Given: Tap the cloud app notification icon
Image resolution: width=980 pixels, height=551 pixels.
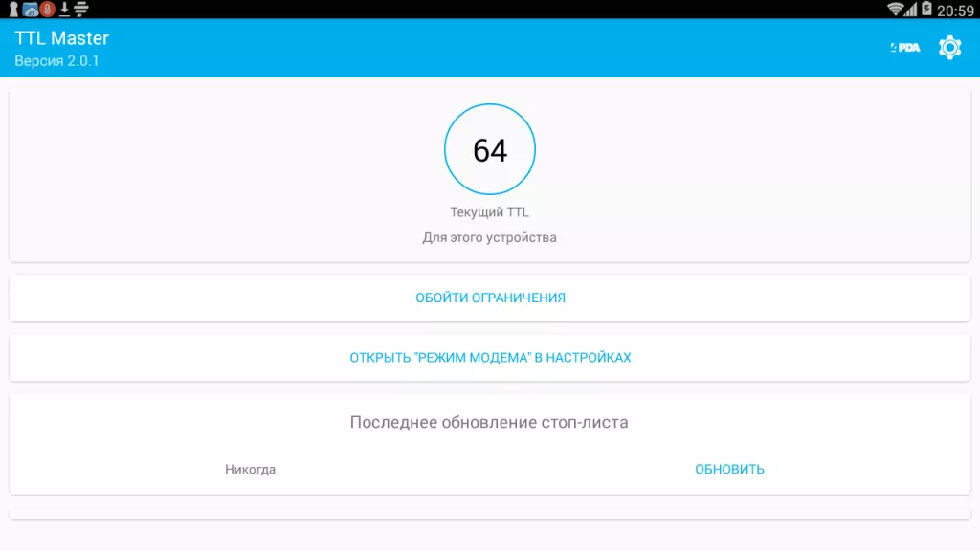Looking at the screenshot, I should tap(30, 9).
